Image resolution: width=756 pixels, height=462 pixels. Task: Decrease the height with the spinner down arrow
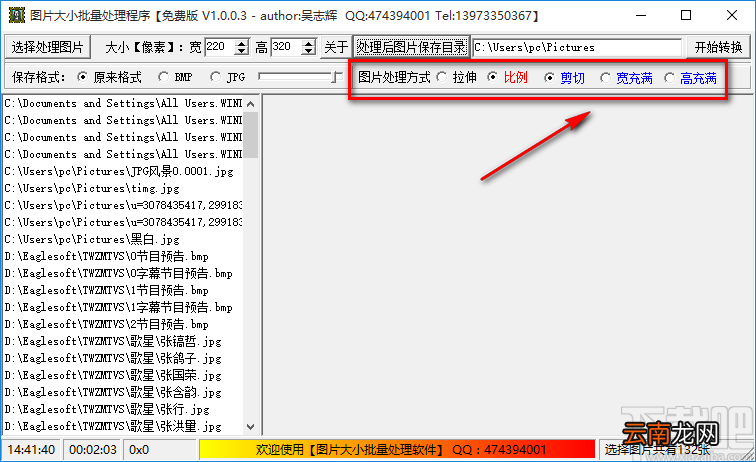pos(309,52)
